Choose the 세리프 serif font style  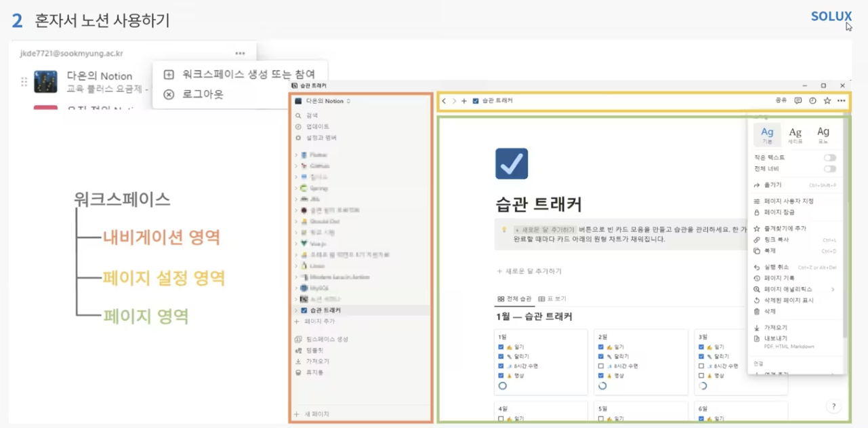[795, 134]
